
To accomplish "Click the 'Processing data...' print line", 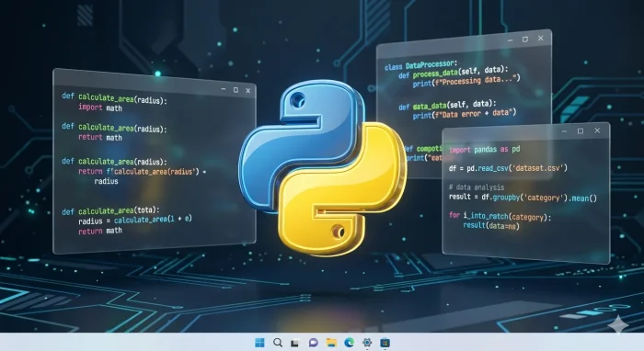I will coord(466,81).
